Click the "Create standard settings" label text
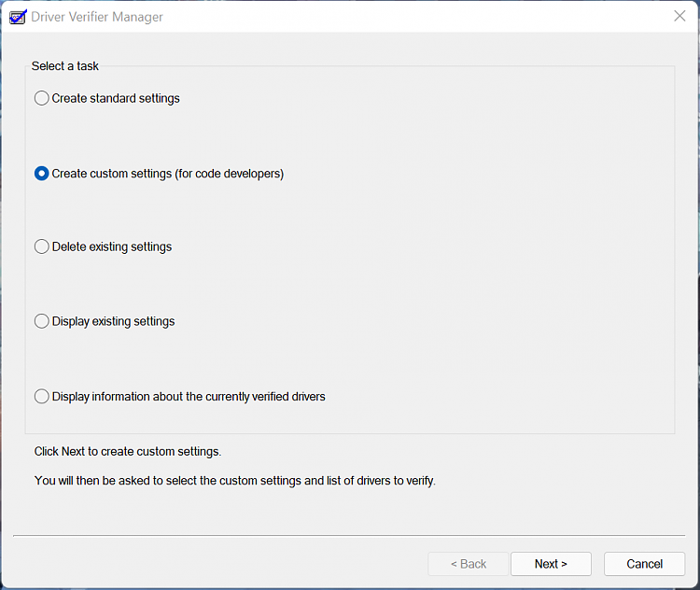Screen dimensions: 700x590 point(116,98)
